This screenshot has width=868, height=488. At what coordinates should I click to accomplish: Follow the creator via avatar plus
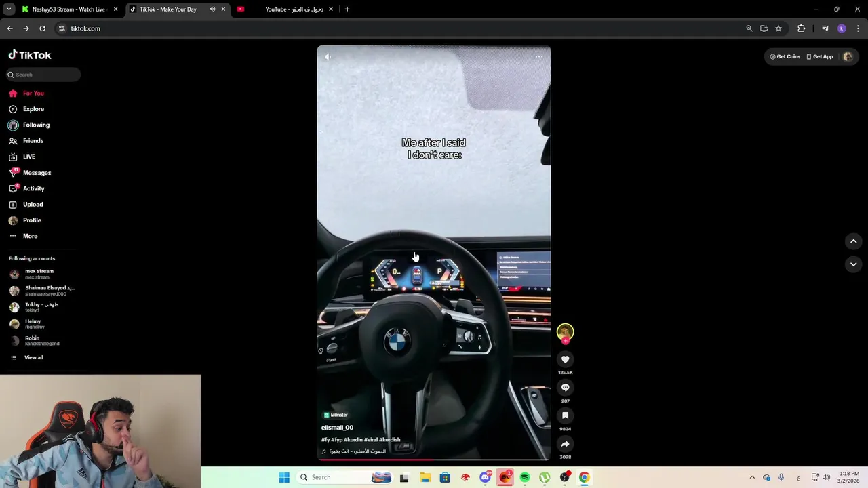pos(566,341)
